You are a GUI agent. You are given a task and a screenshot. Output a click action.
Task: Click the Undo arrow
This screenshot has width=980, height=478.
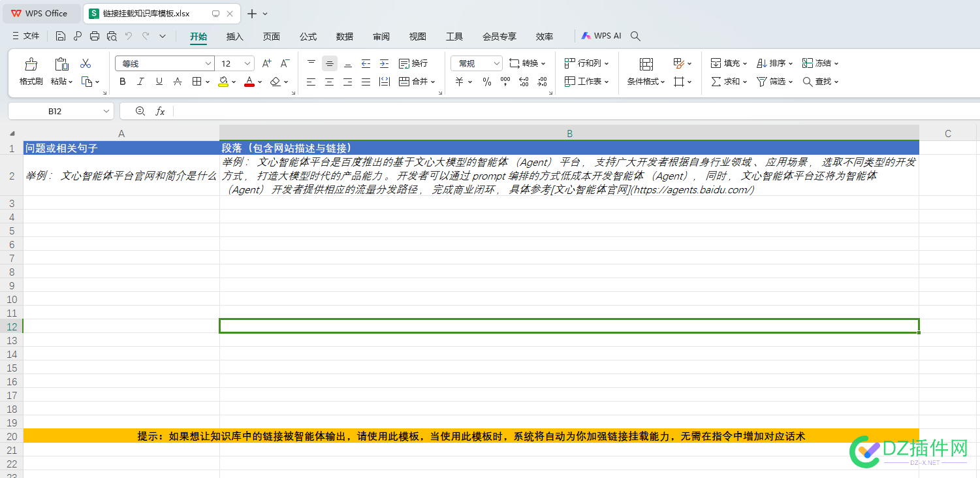click(129, 37)
